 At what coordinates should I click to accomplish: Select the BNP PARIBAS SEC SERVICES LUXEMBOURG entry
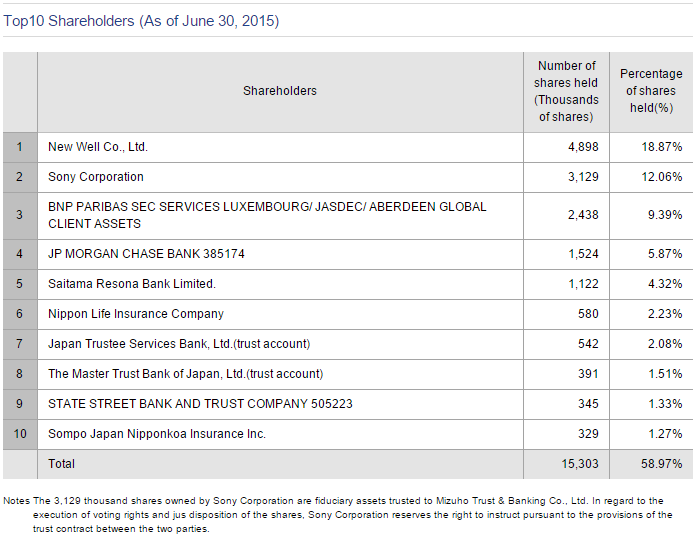pyautogui.click(x=267, y=215)
